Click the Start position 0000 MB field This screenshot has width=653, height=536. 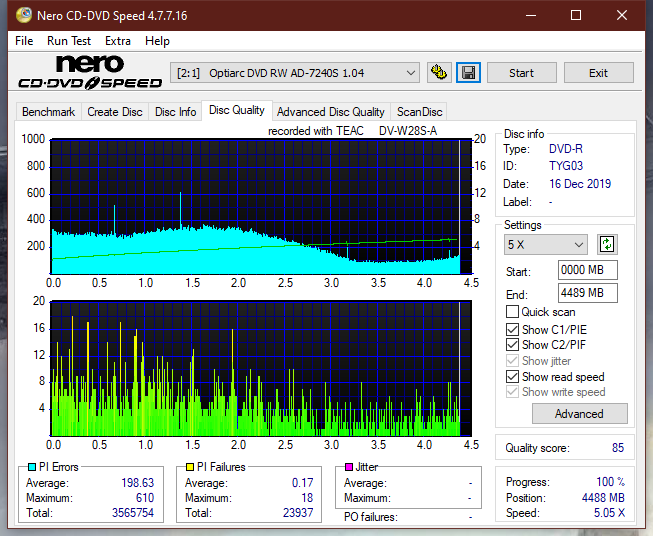point(587,270)
